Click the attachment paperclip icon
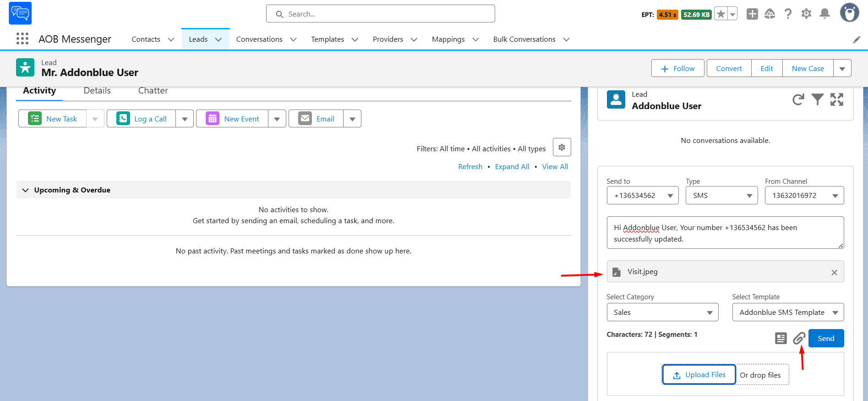 [799, 338]
